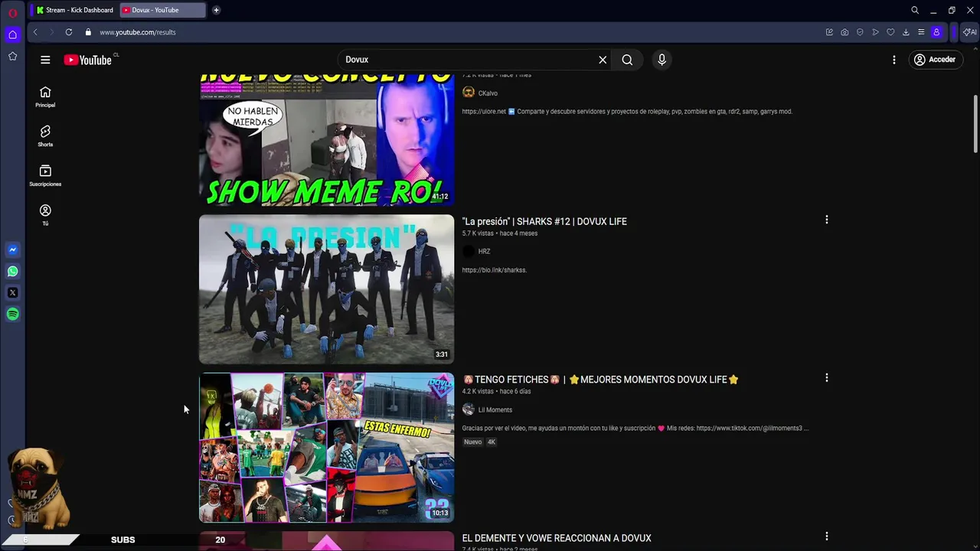This screenshot has width=980, height=551.
Task: Open TENGO FETICHES MEJORES MOMENTOS title
Action: point(600,380)
